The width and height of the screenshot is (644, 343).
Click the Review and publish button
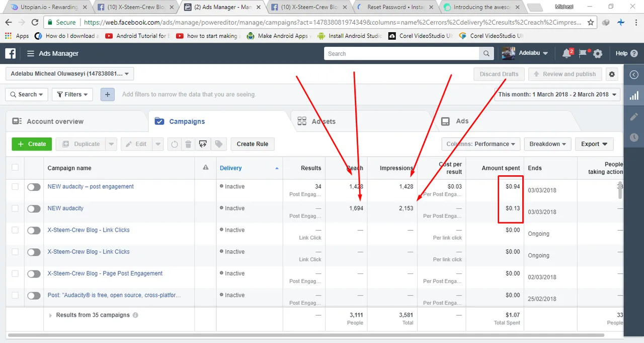[565, 74]
